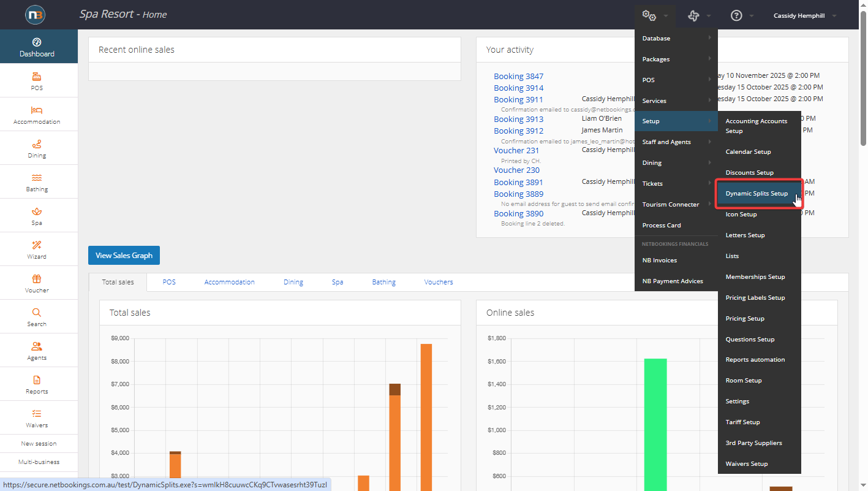
Task: Open the Bathing waves icon
Action: click(x=37, y=178)
